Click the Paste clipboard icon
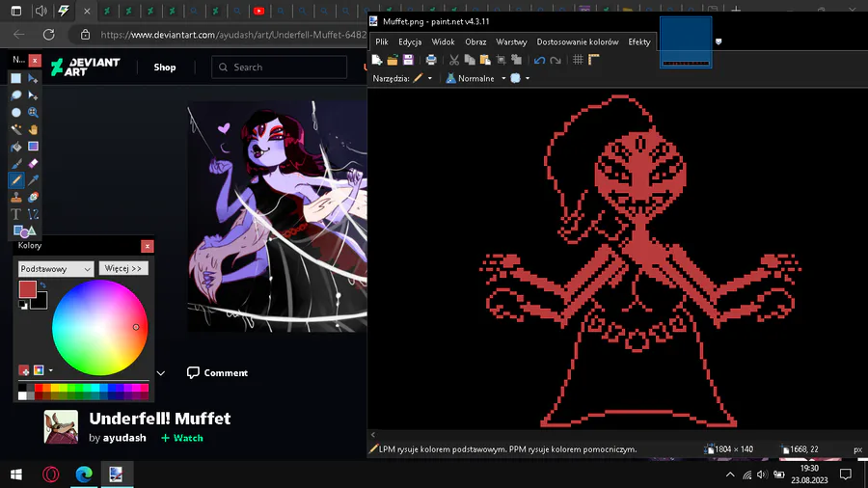 coord(485,60)
